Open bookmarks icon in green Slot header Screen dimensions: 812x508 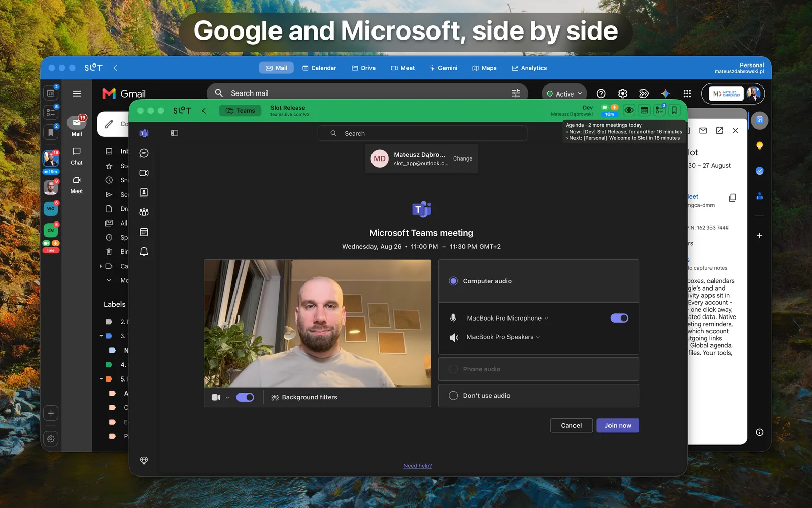(x=674, y=110)
